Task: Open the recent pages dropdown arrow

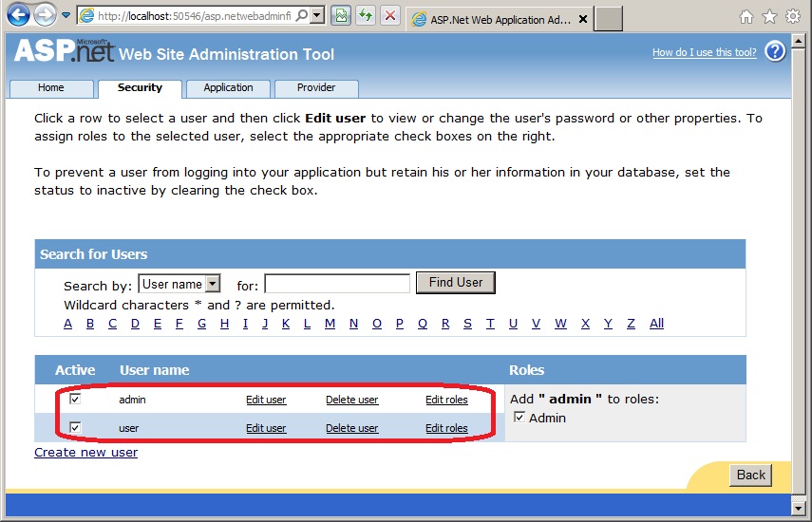Action: [66, 15]
